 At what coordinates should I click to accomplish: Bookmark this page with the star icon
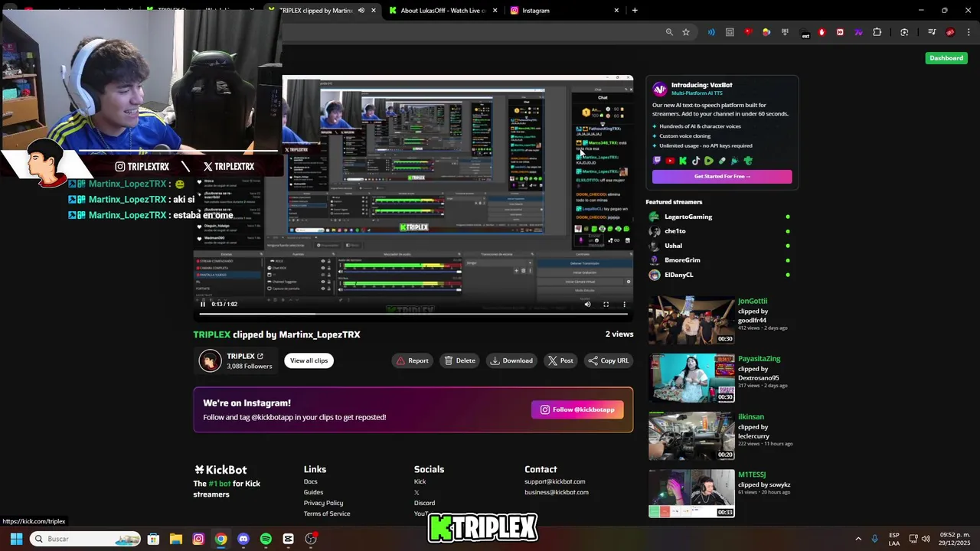(x=686, y=32)
